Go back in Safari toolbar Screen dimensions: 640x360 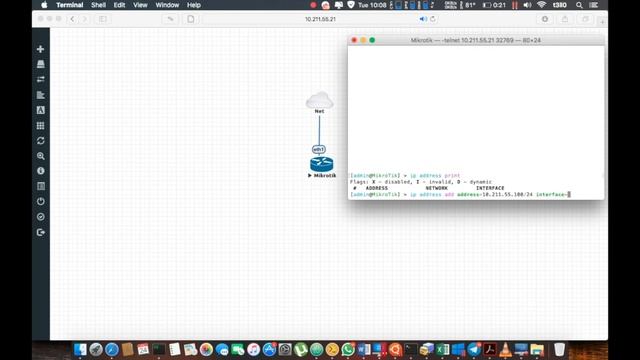tap(72, 19)
